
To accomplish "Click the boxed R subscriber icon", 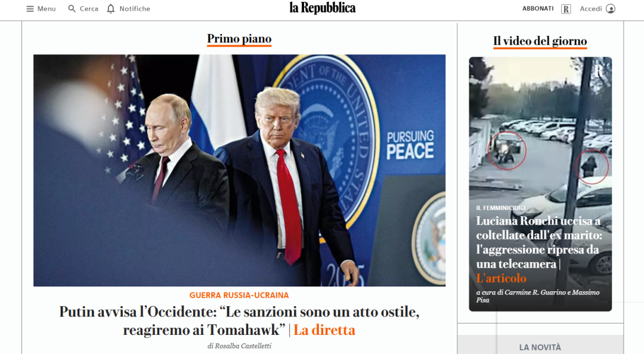I will (x=566, y=9).
